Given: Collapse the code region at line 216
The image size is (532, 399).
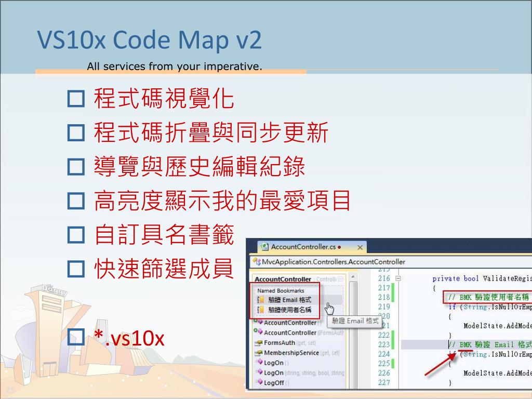Looking at the screenshot, I should tap(398, 278).
